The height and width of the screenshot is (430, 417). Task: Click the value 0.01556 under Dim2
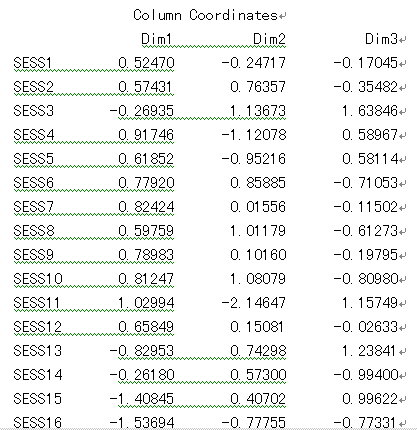pyautogui.click(x=258, y=207)
